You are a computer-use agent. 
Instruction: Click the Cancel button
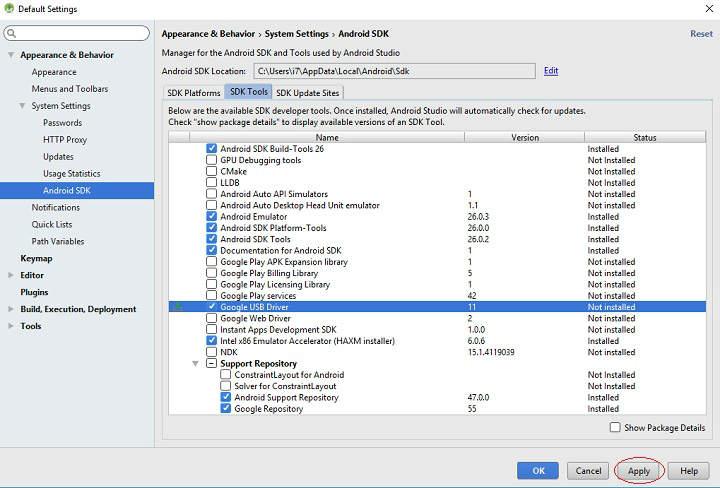[588, 471]
